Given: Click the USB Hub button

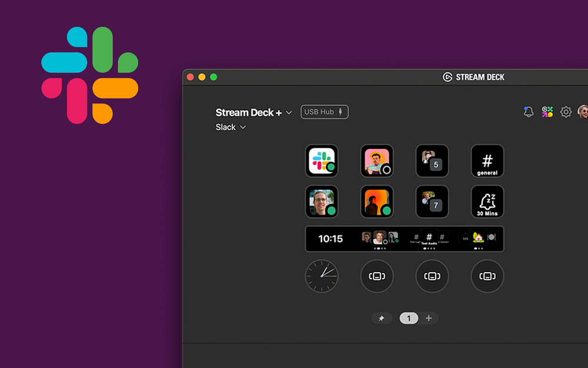Looking at the screenshot, I should pyautogui.click(x=325, y=112).
